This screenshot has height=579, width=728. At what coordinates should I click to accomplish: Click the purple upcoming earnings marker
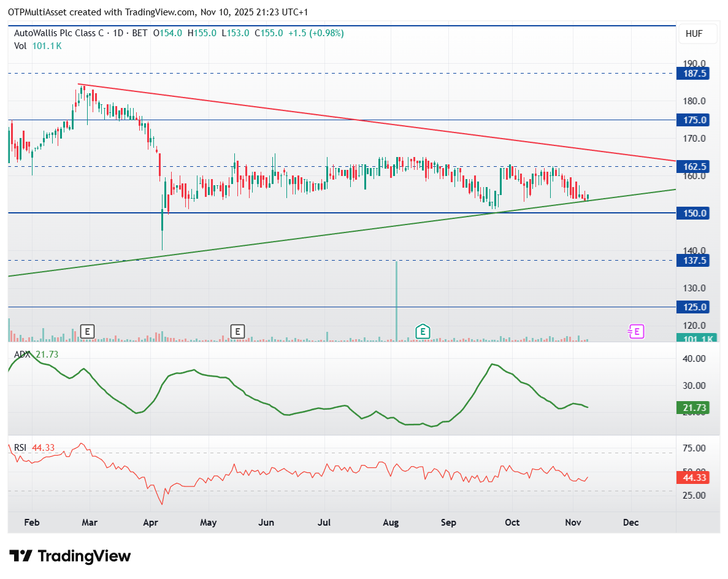[x=636, y=331]
